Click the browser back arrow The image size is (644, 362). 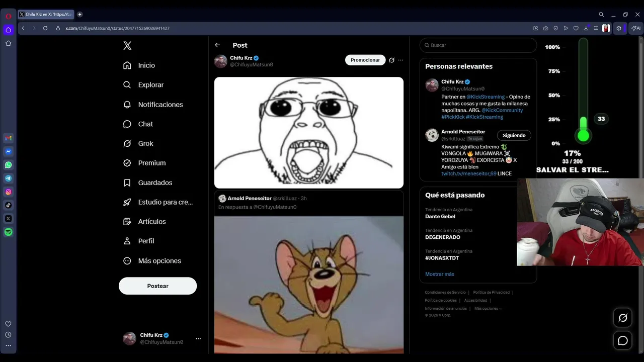(23, 28)
